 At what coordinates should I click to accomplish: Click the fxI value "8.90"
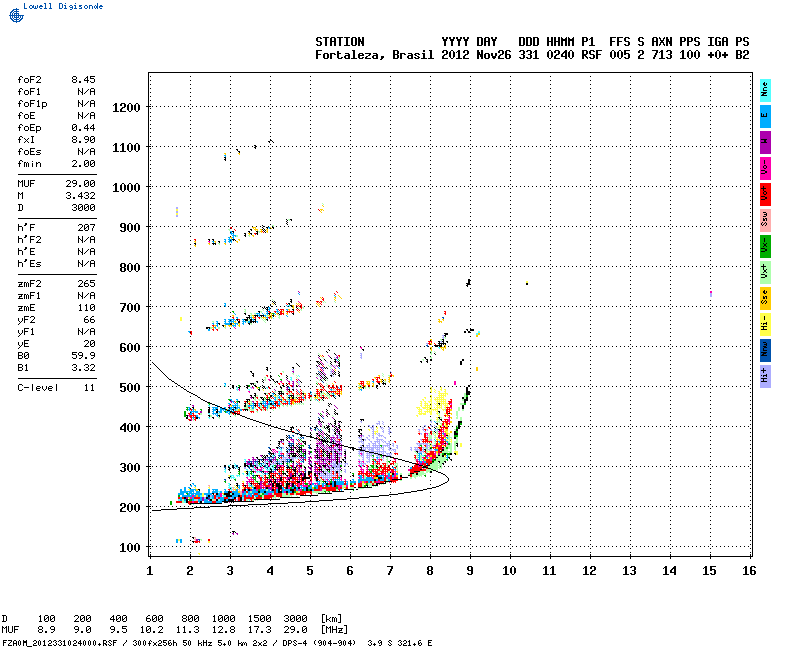(x=83, y=140)
